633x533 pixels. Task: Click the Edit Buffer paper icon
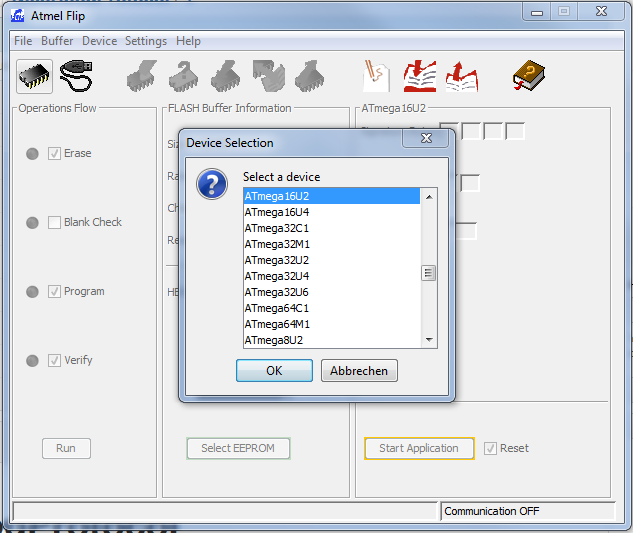pyautogui.click(x=377, y=76)
